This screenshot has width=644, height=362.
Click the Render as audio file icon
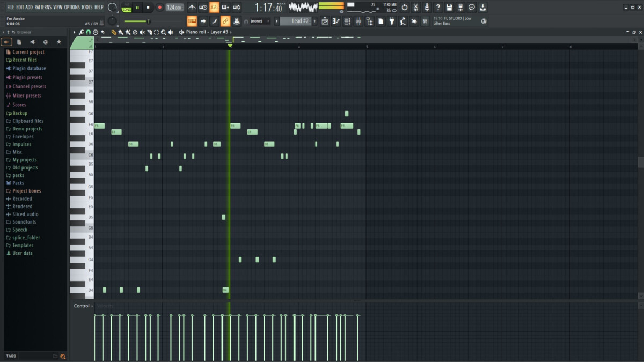460,7
